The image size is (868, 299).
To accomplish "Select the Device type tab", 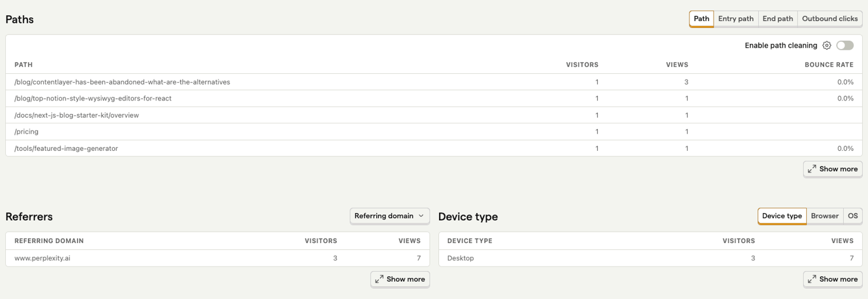I will [x=782, y=216].
